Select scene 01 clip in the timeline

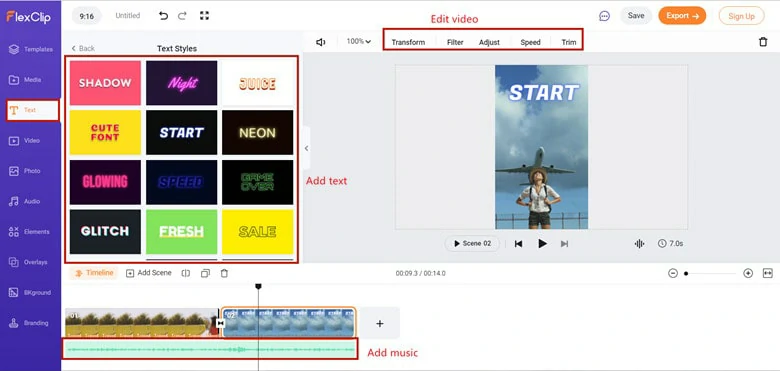point(141,322)
